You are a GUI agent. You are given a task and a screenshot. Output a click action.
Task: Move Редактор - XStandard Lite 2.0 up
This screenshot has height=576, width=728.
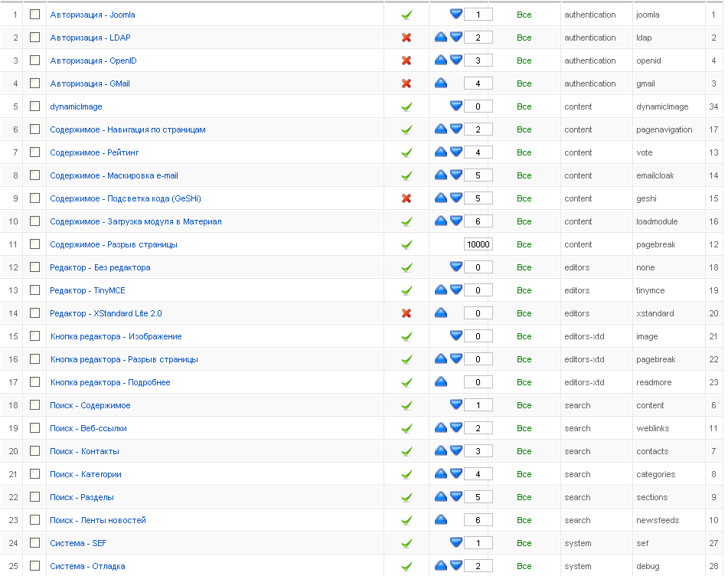pyautogui.click(x=441, y=313)
